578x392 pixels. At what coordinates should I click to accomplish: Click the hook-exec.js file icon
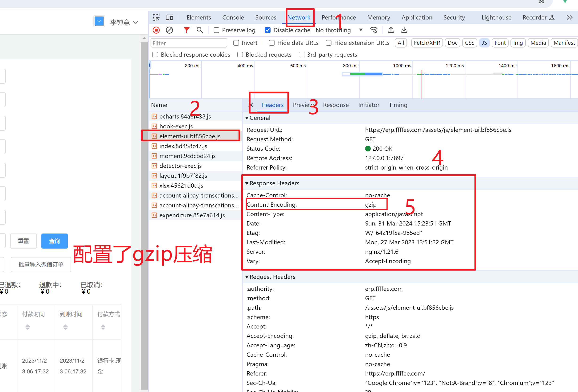pyautogui.click(x=154, y=126)
